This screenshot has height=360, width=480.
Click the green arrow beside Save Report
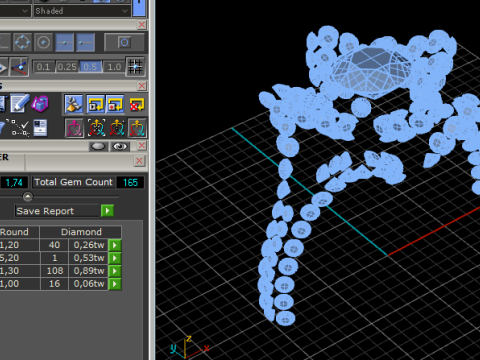tap(107, 211)
